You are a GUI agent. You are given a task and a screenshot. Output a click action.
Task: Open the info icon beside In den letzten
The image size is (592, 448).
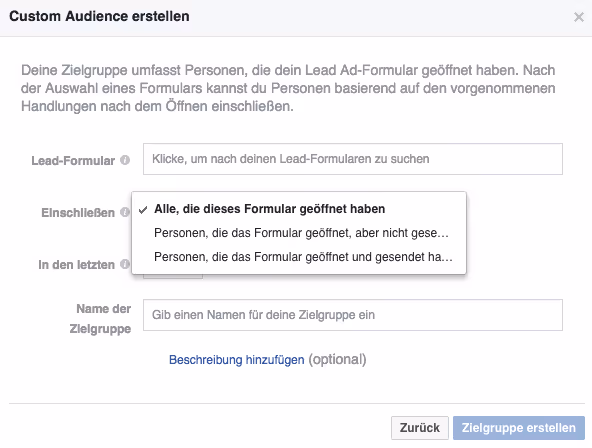pyautogui.click(x=125, y=264)
